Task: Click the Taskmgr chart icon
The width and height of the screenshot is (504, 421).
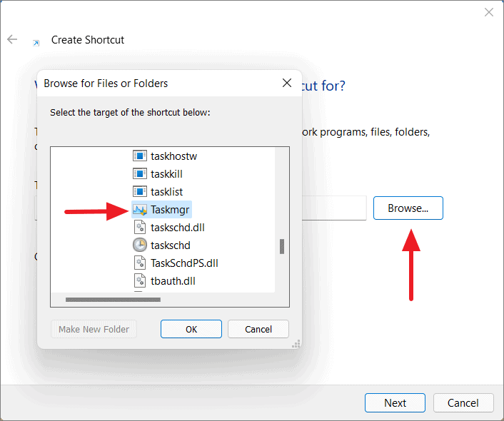Action: [140, 210]
